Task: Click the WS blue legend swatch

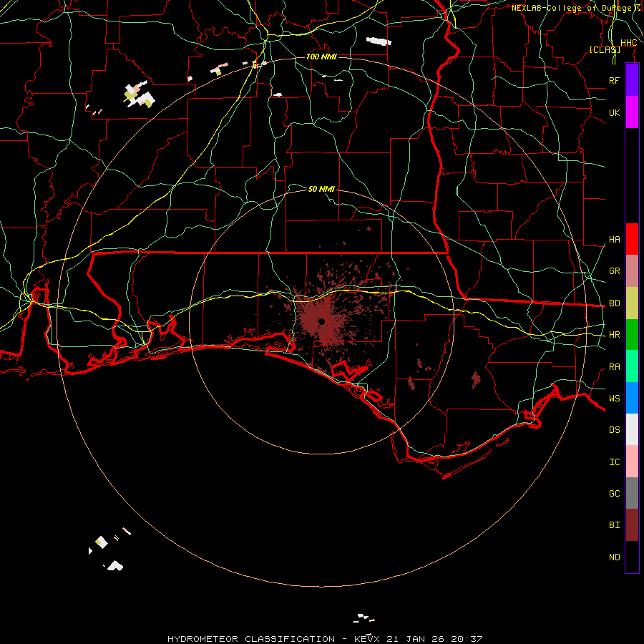Action: click(632, 398)
